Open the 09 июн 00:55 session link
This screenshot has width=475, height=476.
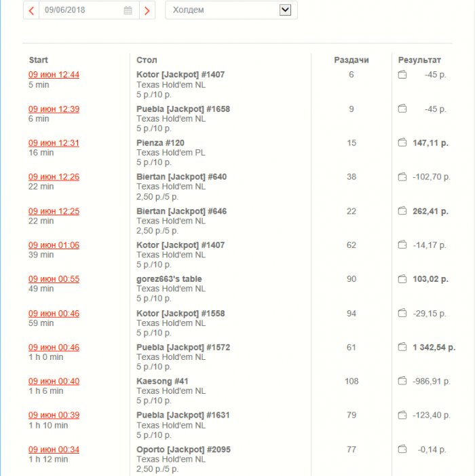point(54,279)
